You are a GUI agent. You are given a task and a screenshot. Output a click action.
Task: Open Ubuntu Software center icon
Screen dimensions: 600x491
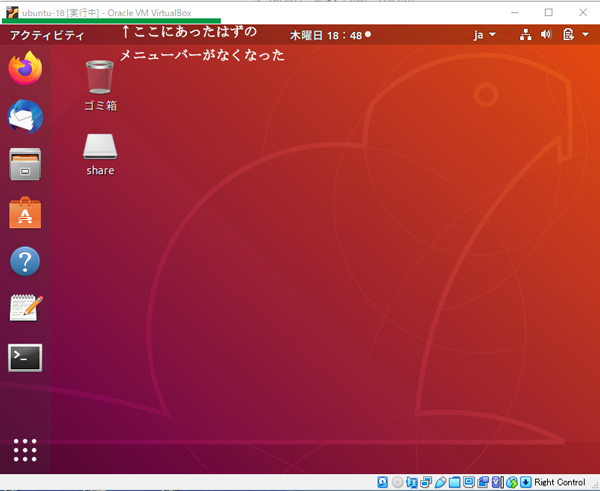point(25,213)
